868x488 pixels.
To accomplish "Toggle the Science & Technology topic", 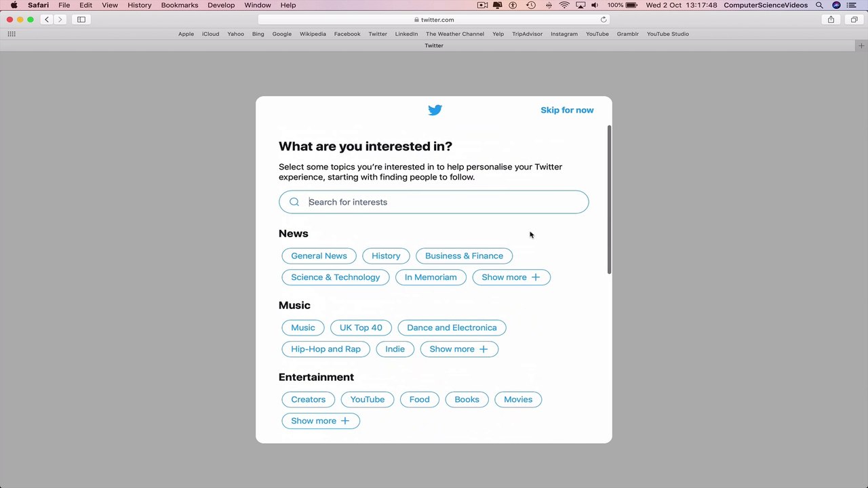I will [336, 277].
